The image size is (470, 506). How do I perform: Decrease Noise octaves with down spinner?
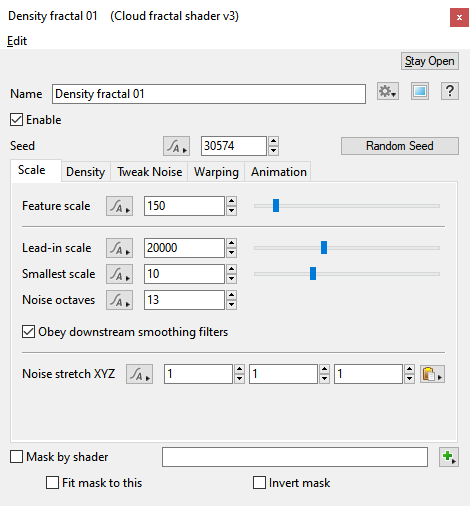231,305
